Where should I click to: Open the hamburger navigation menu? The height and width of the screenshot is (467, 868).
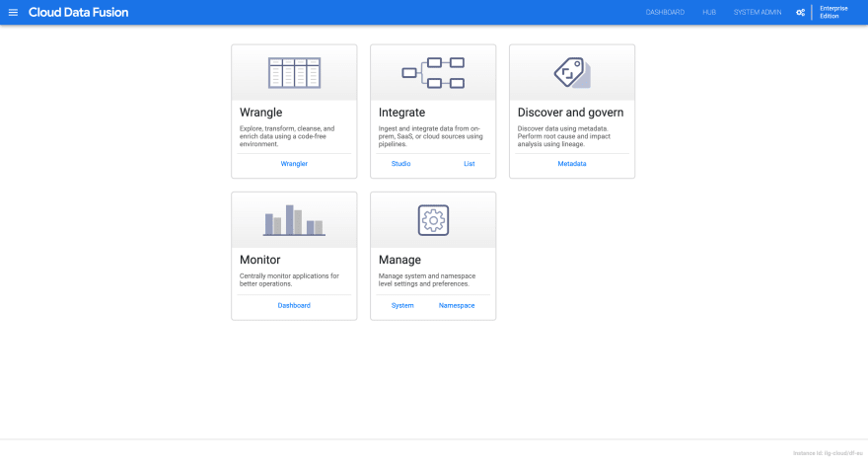[13, 12]
